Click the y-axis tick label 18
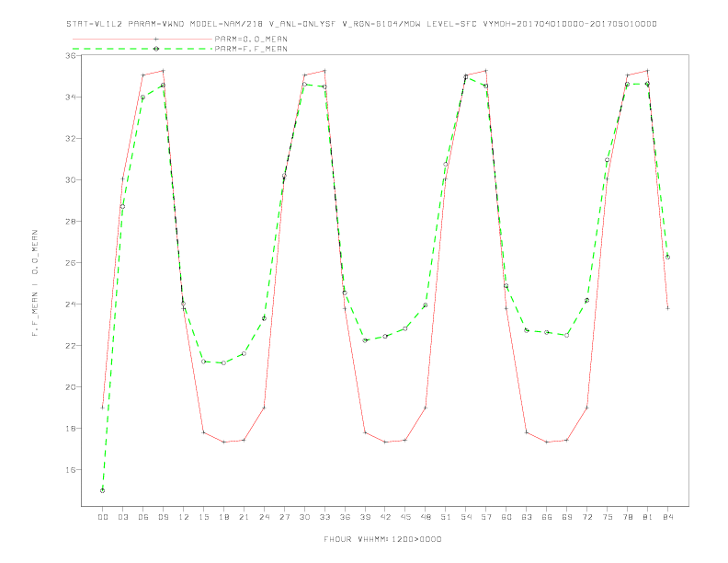728x563 pixels. click(71, 429)
